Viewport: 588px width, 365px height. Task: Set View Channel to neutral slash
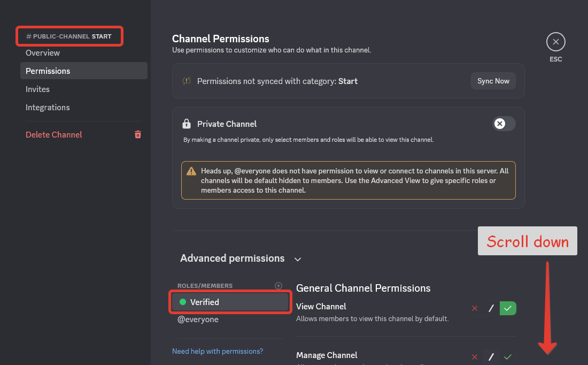(491, 308)
